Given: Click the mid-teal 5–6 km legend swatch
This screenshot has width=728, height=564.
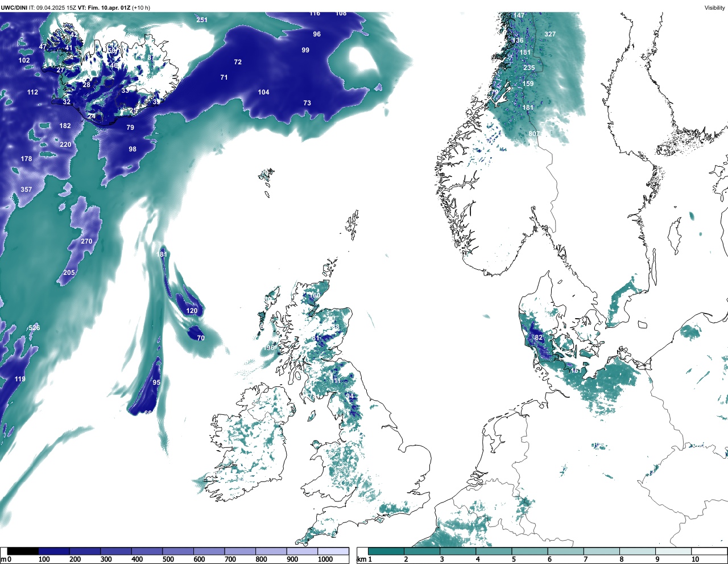Looking at the screenshot, I should [530, 551].
